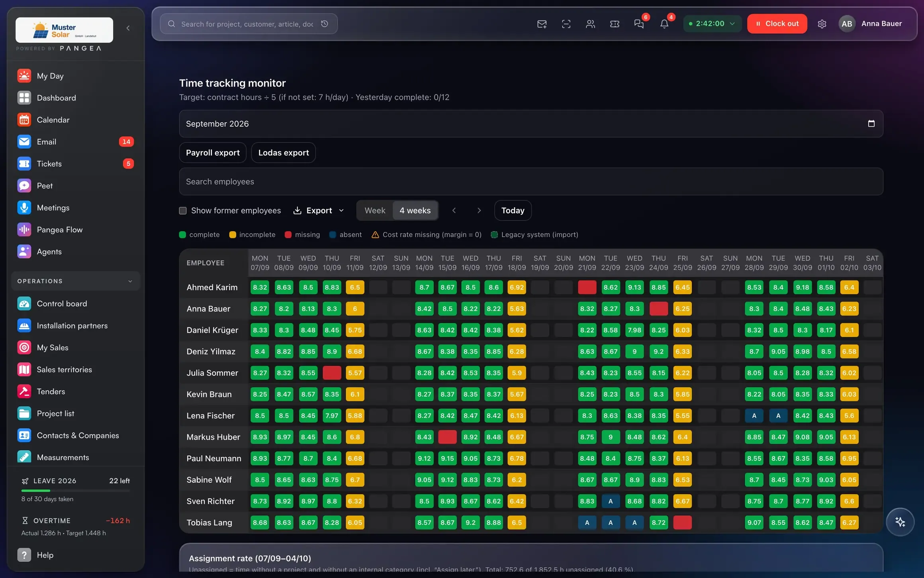Open Agents in sidebar
Image resolution: width=924 pixels, height=578 pixels.
pyautogui.click(x=76, y=252)
